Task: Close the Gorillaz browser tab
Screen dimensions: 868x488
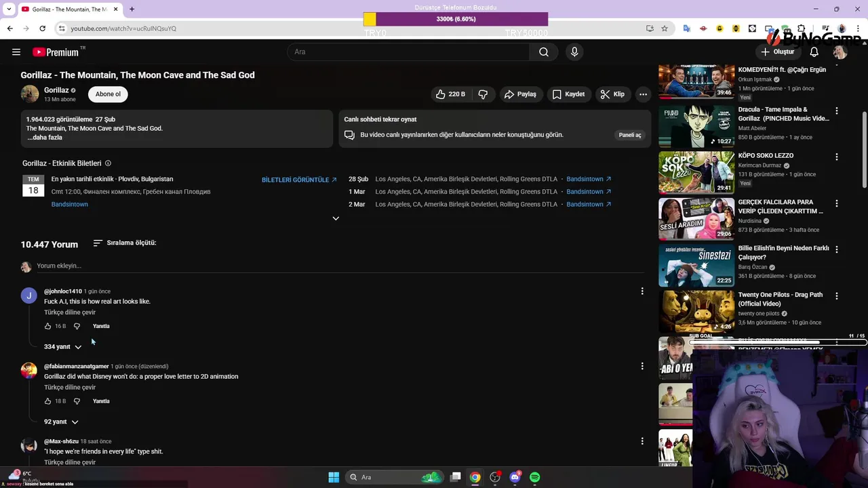Action: point(116,9)
